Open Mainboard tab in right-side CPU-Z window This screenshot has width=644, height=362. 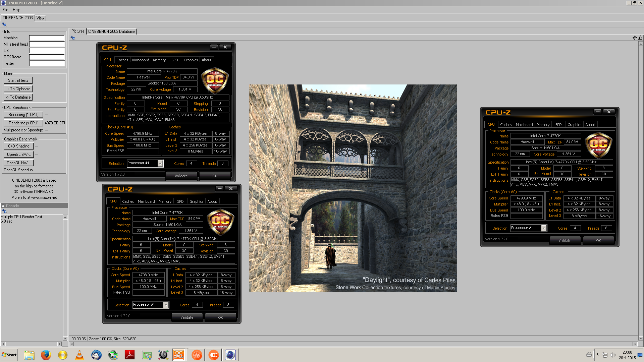524,125
